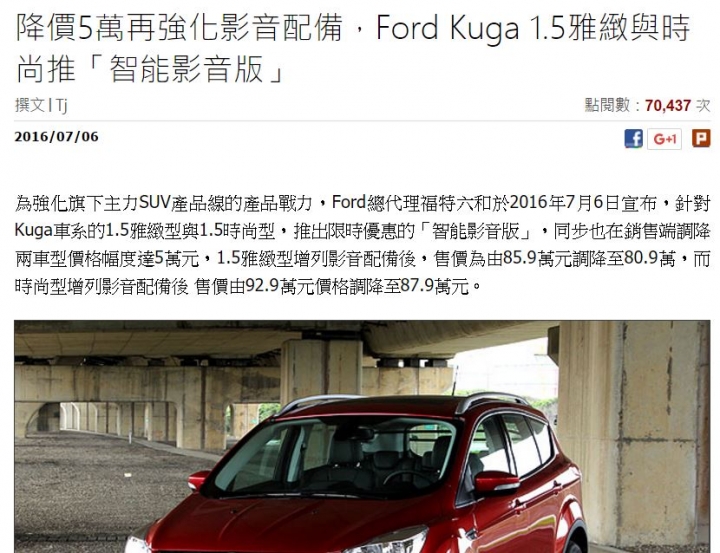Click the Google +1 button
The height and width of the screenshot is (553, 720).
pyautogui.click(x=664, y=138)
